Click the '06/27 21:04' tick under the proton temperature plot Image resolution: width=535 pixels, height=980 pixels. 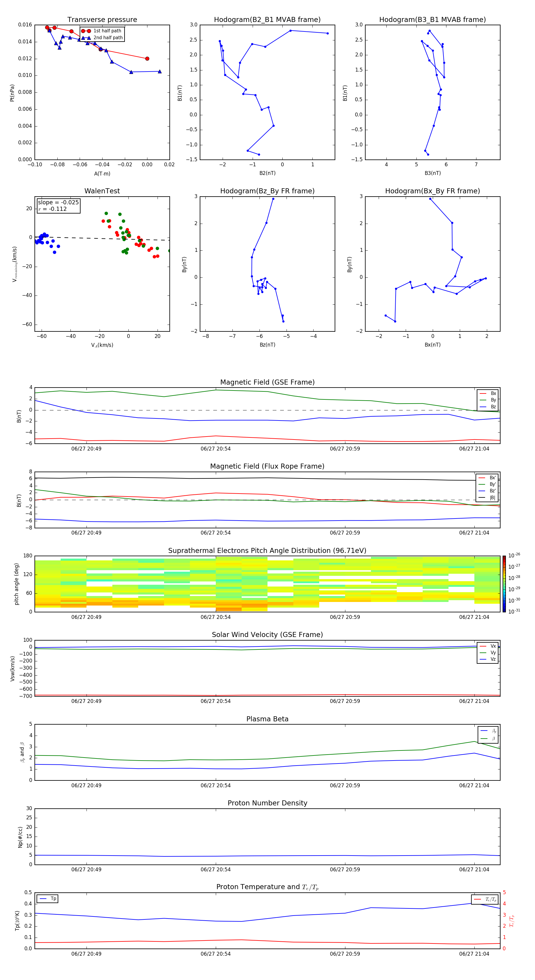click(x=474, y=954)
